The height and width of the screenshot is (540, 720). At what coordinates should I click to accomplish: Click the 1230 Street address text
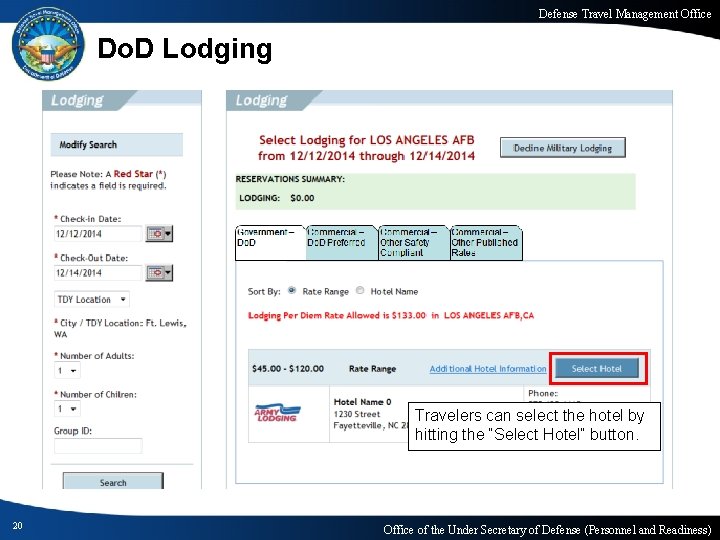click(357, 414)
